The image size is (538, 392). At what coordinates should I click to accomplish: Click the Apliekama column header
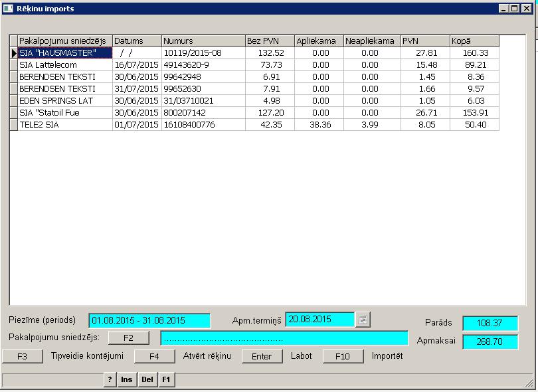coord(319,41)
